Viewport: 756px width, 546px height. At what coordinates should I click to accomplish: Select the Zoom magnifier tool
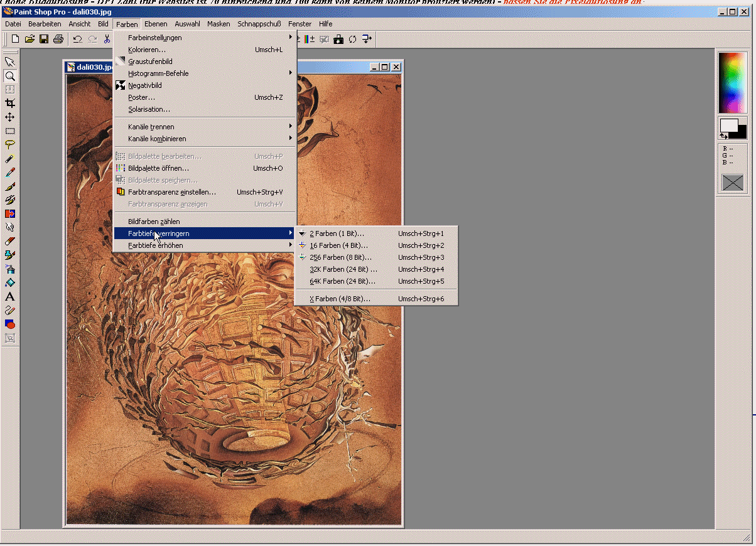(10, 76)
